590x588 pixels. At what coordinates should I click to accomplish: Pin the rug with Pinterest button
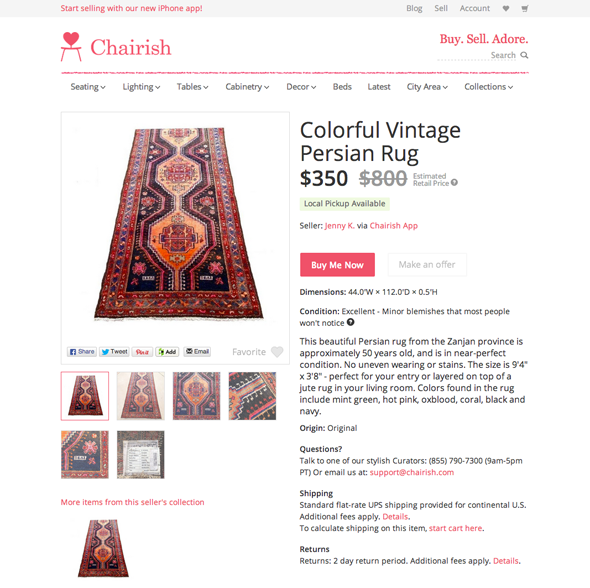point(142,352)
